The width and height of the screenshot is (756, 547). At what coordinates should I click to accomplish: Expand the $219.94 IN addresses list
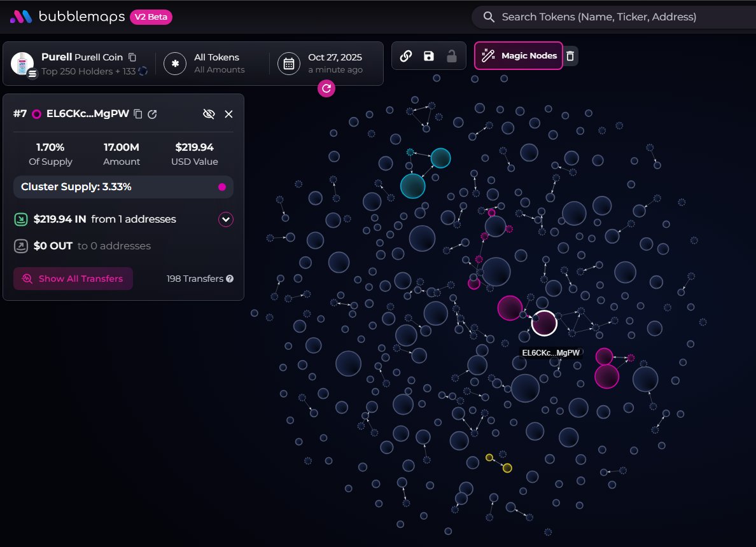(225, 219)
